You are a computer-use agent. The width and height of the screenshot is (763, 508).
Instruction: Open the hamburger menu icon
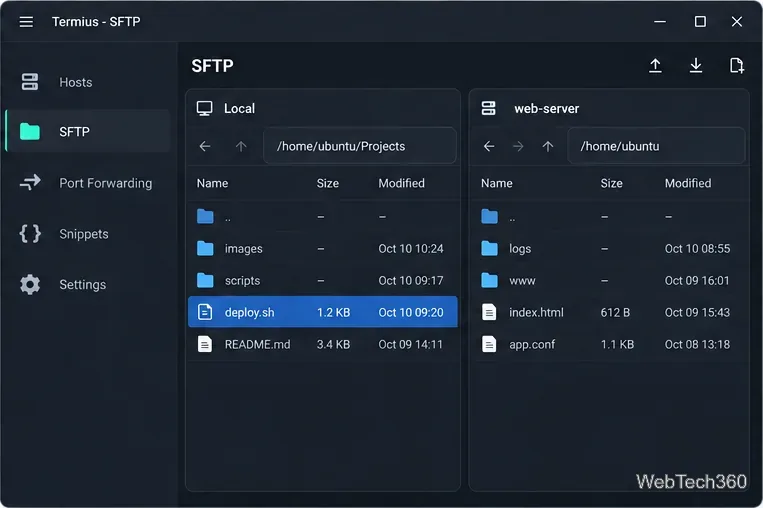click(26, 22)
